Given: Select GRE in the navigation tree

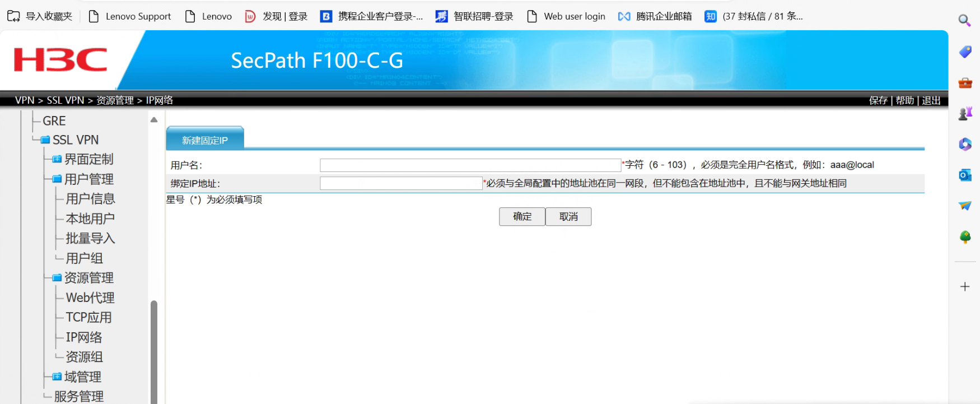Looking at the screenshot, I should tap(54, 121).
